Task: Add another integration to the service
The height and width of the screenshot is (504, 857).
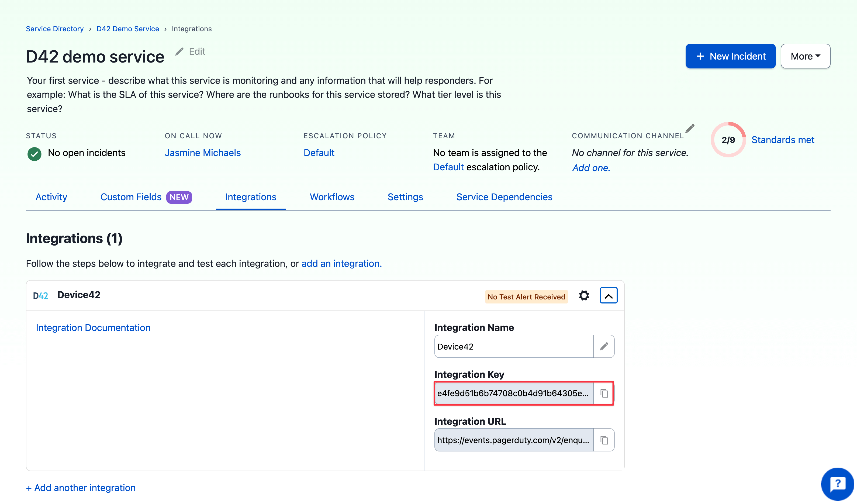Action: click(x=80, y=488)
